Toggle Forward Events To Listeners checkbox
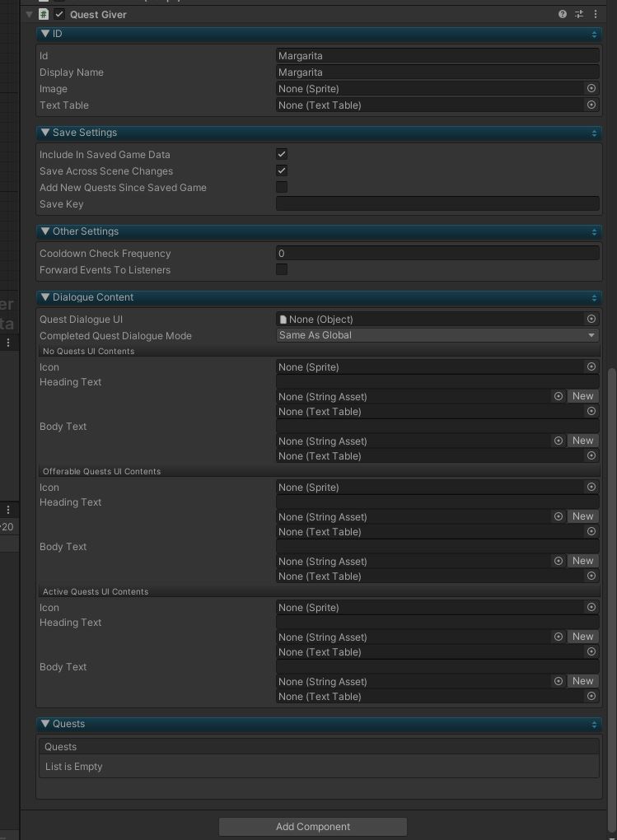Image resolution: width=617 pixels, height=840 pixels. click(282, 269)
